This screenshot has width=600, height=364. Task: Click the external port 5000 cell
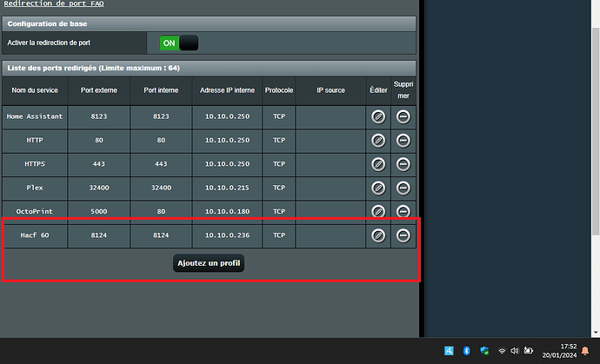99,211
